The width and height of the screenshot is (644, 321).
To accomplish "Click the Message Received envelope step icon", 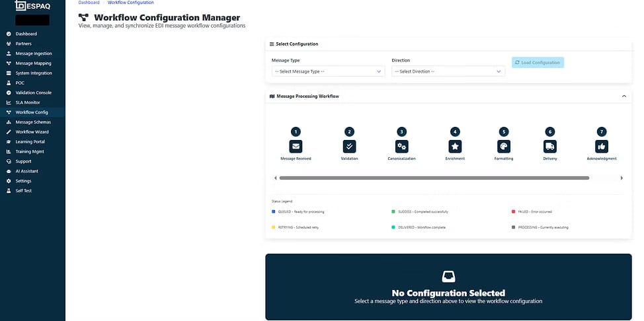I will point(296,146).
